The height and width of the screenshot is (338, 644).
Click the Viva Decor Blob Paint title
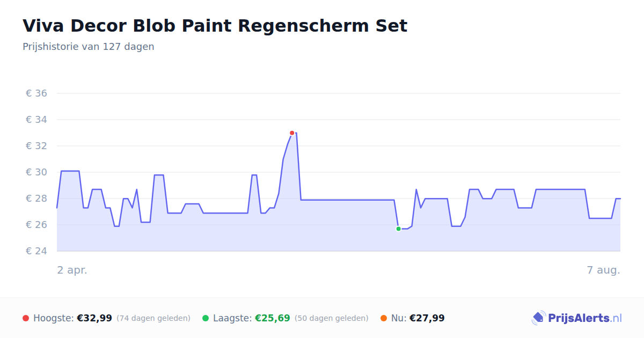[215, 26]
